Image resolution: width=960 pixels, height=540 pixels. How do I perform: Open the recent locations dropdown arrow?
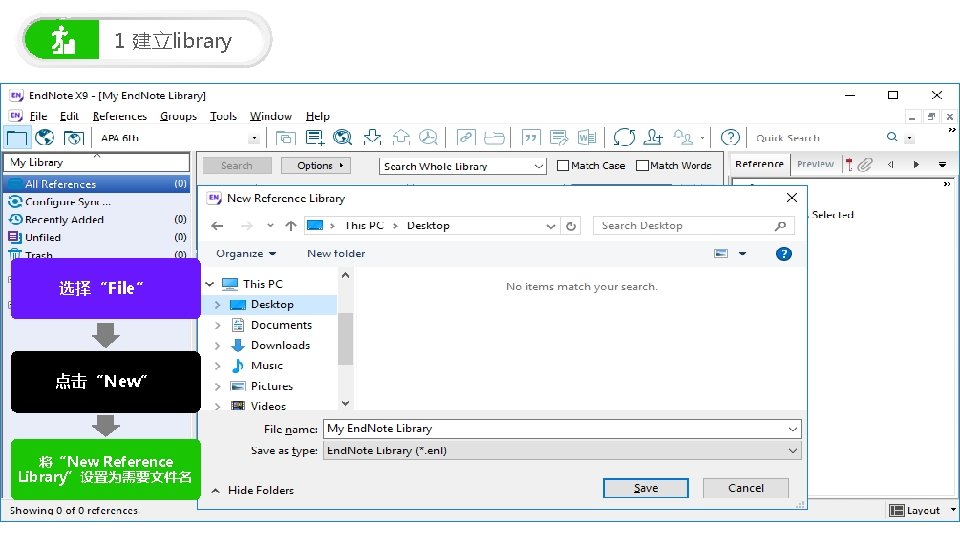tap(270, 226)
